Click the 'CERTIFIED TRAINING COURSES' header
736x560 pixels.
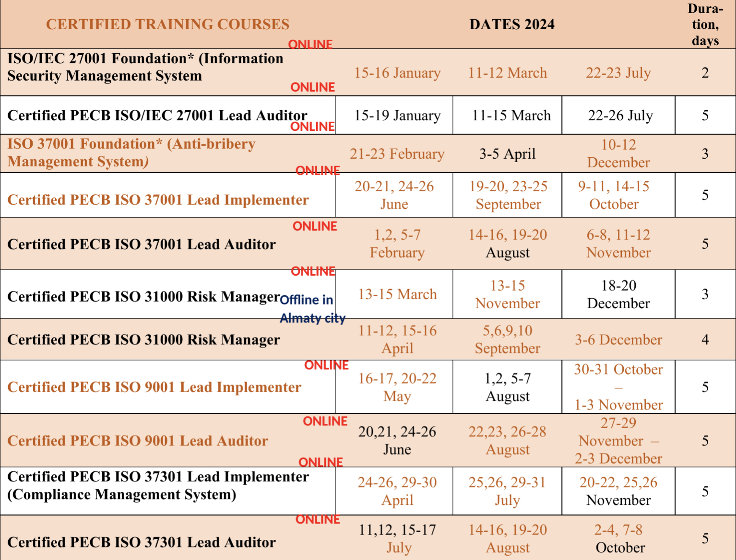(167, 24)
